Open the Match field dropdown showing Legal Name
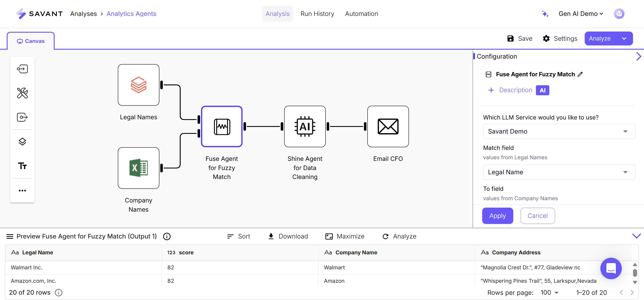The image size is (644, 300). click(559, 172)
